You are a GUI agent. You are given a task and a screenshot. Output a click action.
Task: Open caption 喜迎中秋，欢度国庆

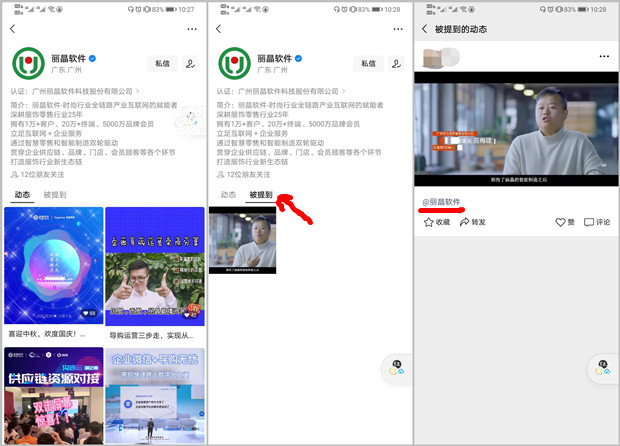[47, 334]
